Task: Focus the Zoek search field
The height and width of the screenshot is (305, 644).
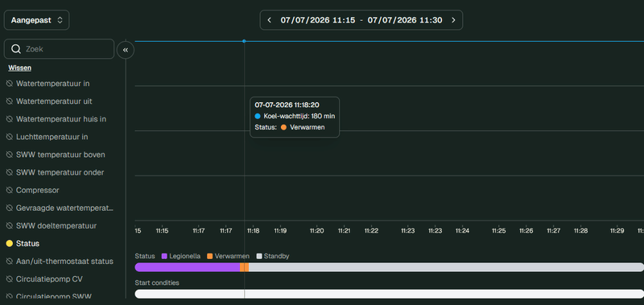Action: point(59,49)
